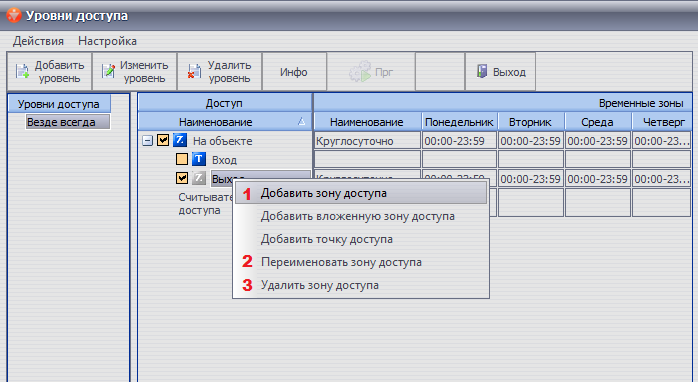Click the Вторник 00:00-23:59 cell in Выход row
This screenshot has width=698, height=382.
531,178
